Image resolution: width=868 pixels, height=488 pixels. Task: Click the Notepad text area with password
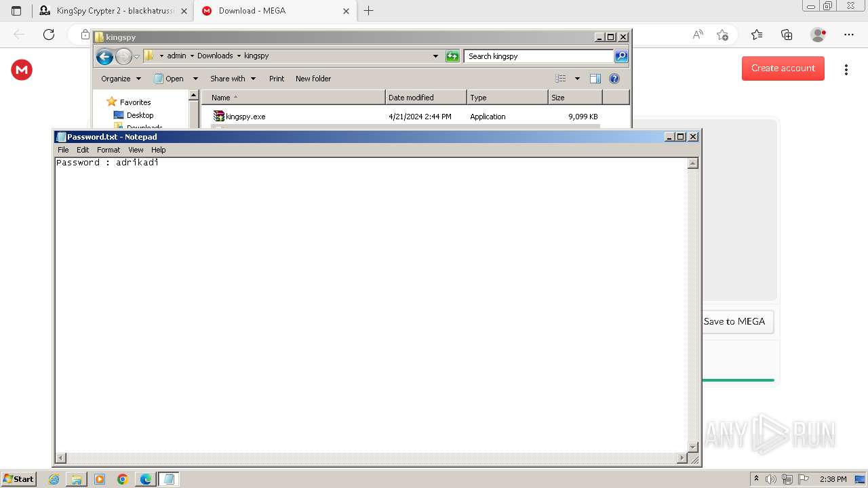pos(371,305)
